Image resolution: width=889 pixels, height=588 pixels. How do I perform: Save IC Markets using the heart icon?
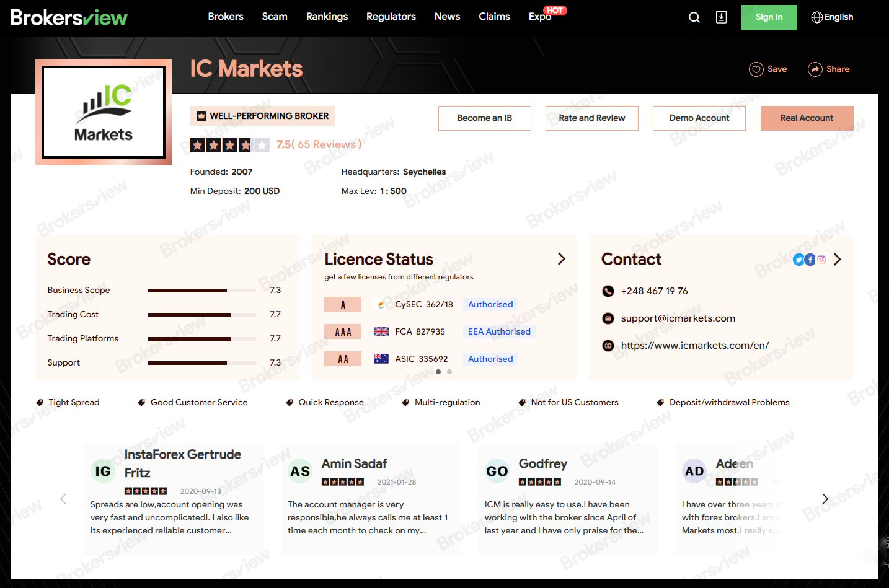pos(756,69)
